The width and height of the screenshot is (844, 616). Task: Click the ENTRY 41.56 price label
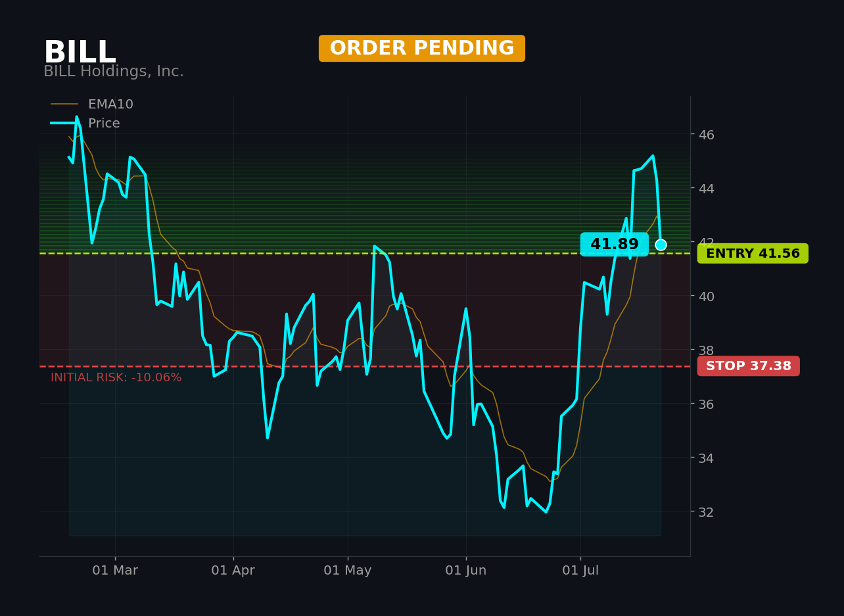pyautogui.click(x=753, y=254)
